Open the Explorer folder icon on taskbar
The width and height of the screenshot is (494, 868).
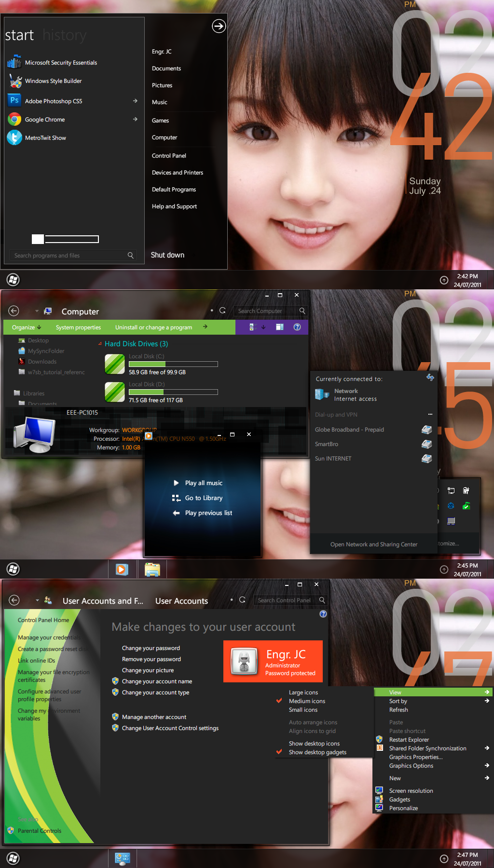pyautogui.click(x=152, y=570)
